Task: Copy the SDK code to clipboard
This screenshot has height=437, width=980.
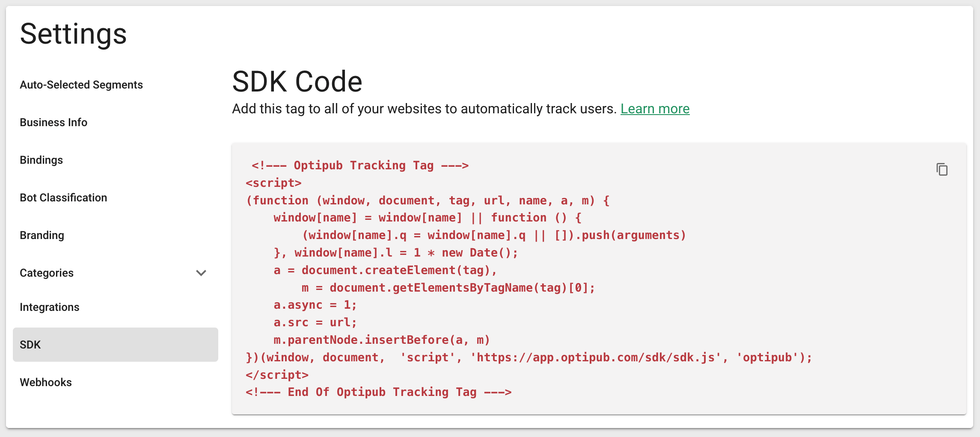Action: pyautogui.click(x=942, y=169)
